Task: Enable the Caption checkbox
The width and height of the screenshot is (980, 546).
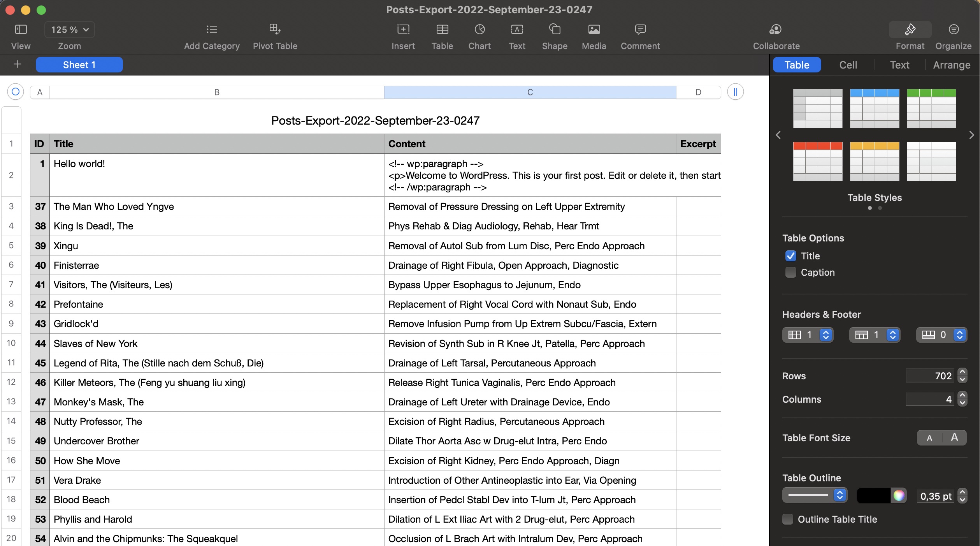Action: (791, 272)
